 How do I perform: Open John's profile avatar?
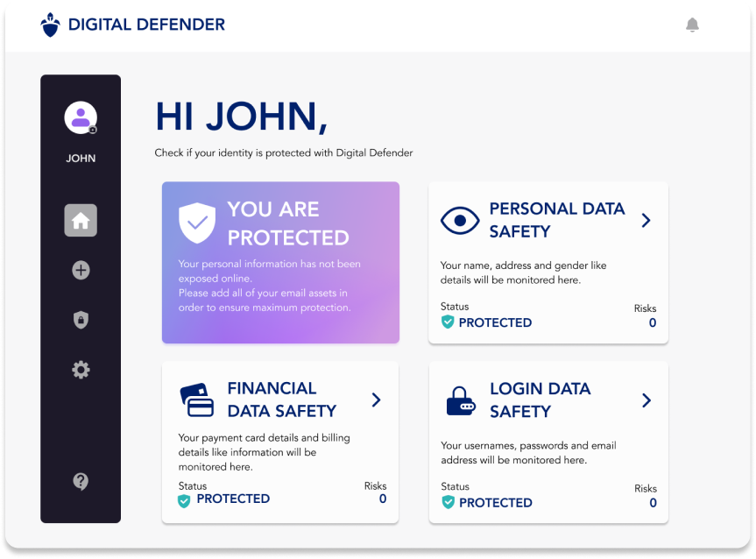[81, 117]
